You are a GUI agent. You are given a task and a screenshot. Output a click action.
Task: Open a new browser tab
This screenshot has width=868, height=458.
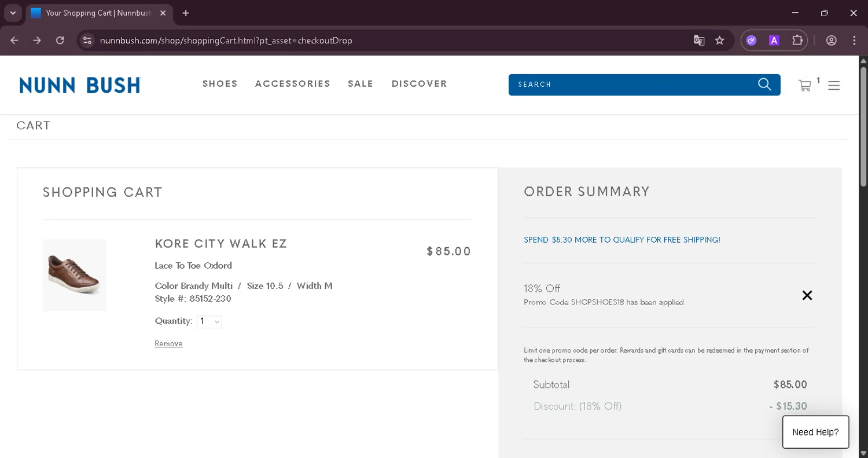(186, 13)
